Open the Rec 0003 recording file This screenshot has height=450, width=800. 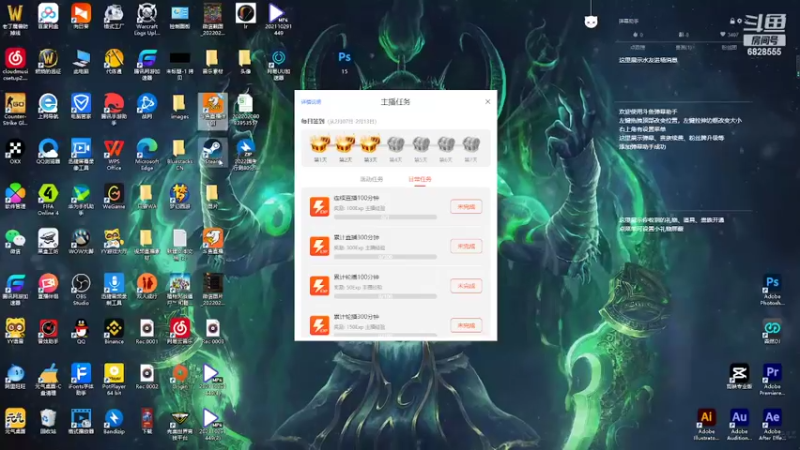[x=212, y=331]
